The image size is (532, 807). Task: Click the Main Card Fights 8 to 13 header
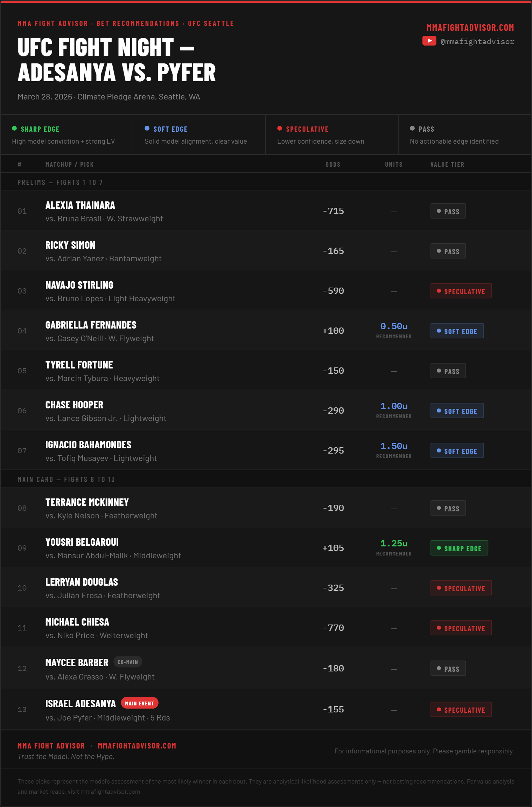point(66,480)
